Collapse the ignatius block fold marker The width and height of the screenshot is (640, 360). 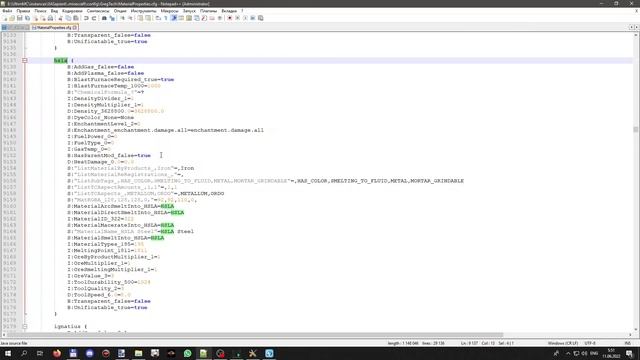pos(24,327)
